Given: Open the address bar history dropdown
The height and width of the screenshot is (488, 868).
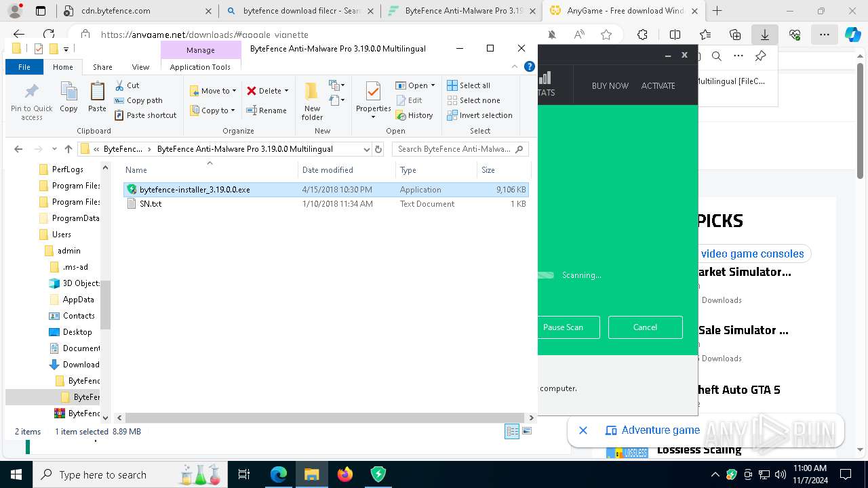Looking at the screenshot, I should tap(367, 149).
